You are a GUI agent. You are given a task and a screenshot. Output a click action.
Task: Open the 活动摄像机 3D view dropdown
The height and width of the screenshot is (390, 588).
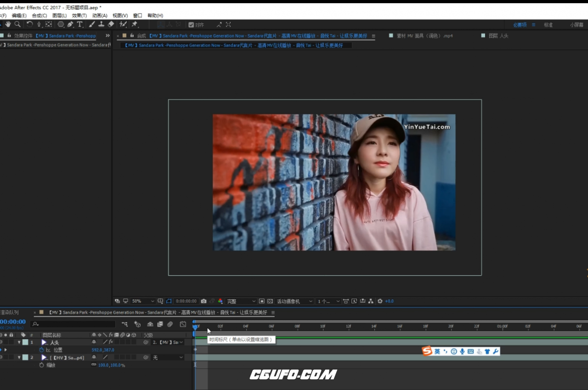pyautogui.click(x=294, y=301)
